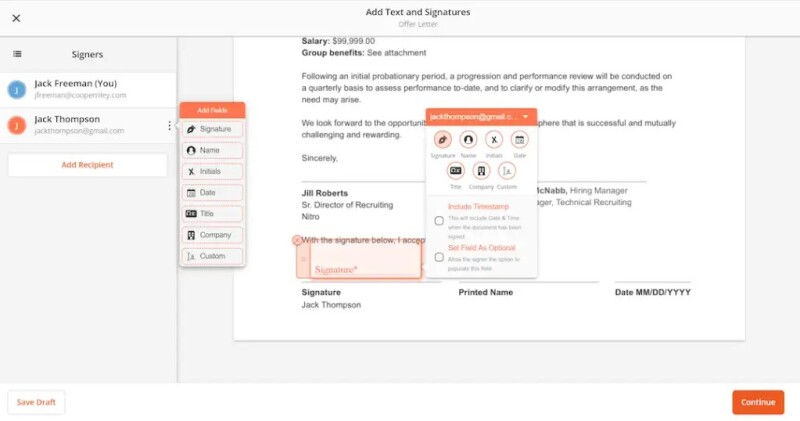Choose the Signature icon in field popup
This screenshot has width=800, height=421.
[442, 139]
